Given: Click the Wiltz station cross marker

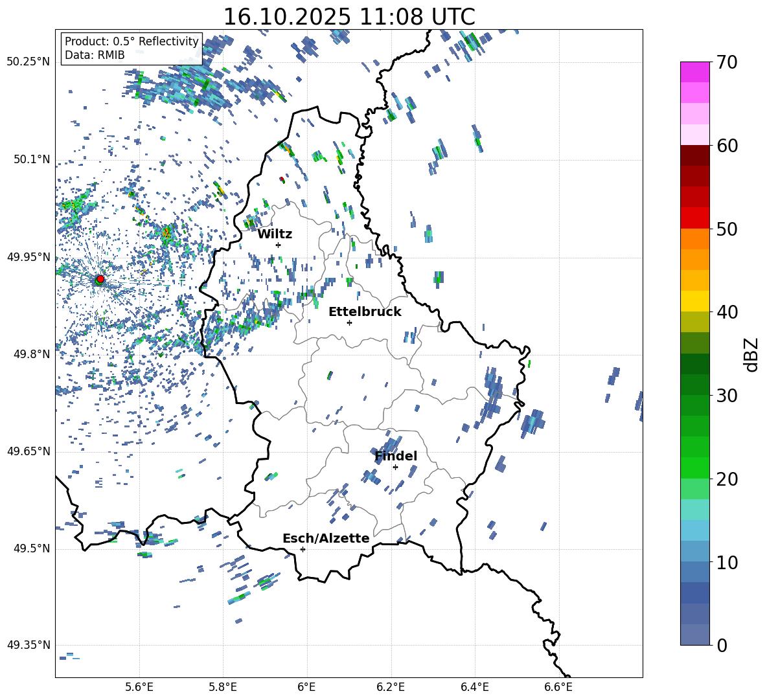Looking at the screenshot, I should click(278, 245).
